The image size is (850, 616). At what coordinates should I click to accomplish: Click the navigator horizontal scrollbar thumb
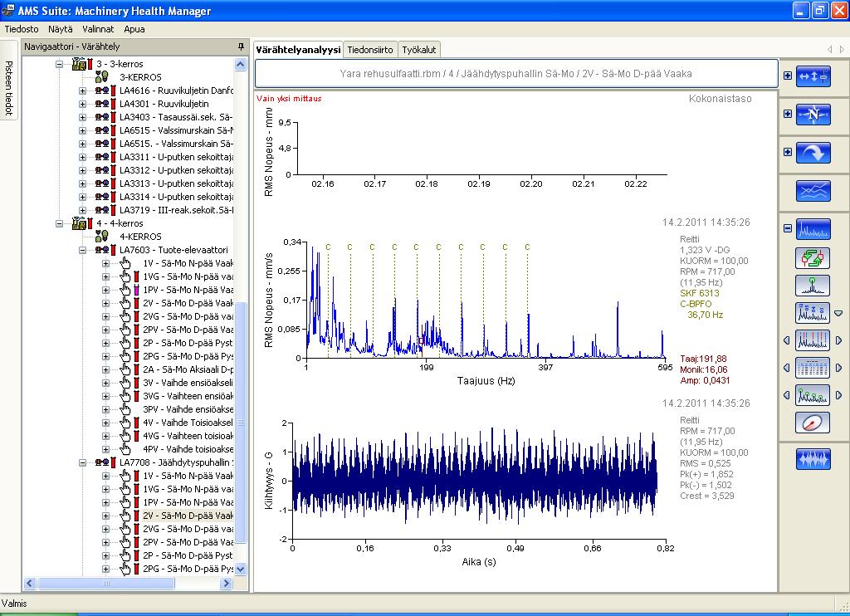[x=106, y=584]
